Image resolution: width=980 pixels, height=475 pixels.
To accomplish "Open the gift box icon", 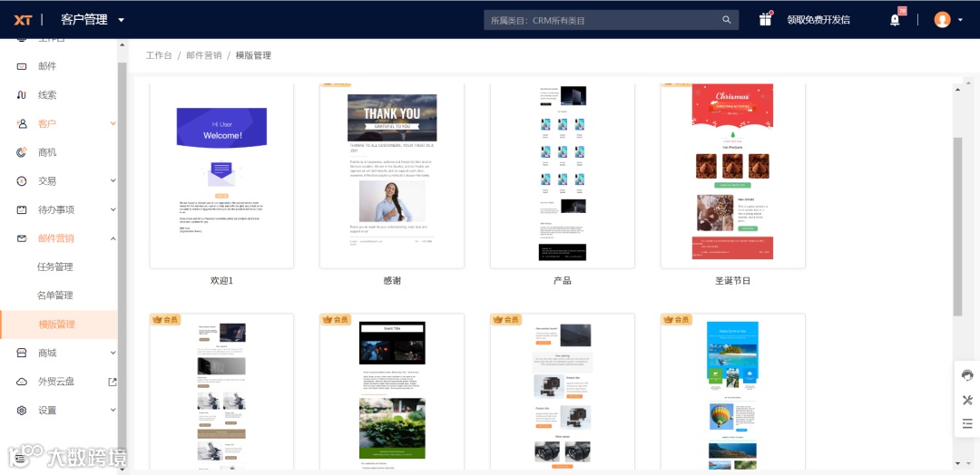I will coord(766,19).
